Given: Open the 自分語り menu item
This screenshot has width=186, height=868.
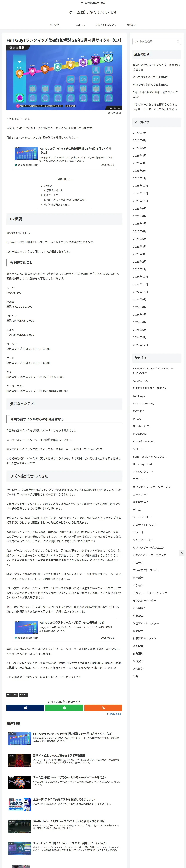Looking at the screenshot, I should coord(131,25).
